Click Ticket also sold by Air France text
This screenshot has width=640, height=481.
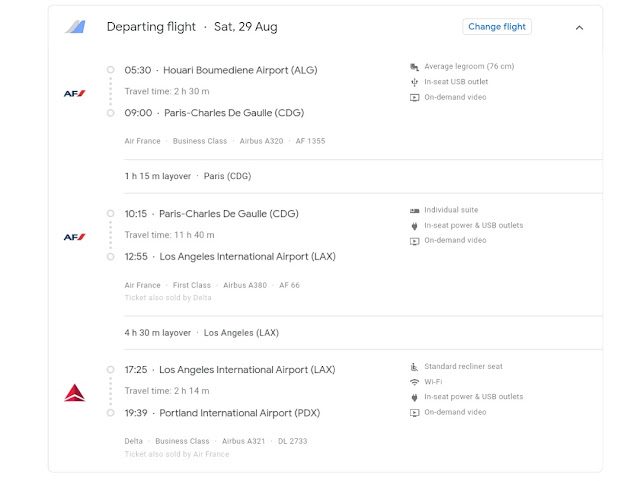coord(177,454)
